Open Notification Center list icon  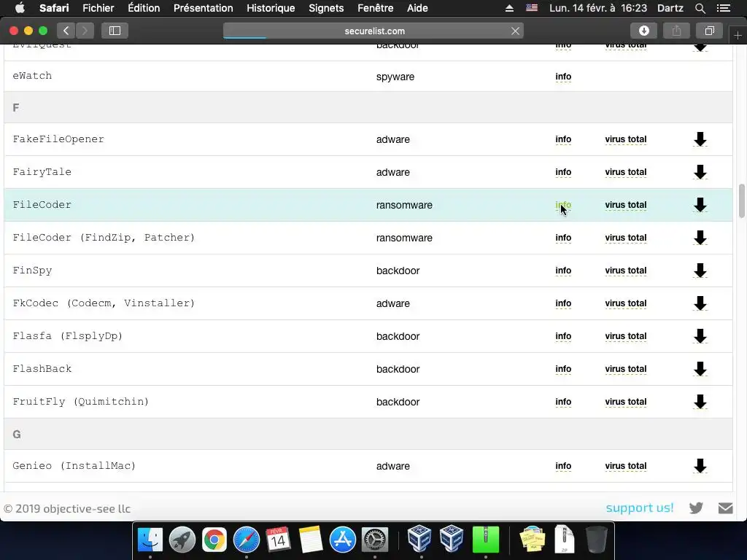point(724,8)
